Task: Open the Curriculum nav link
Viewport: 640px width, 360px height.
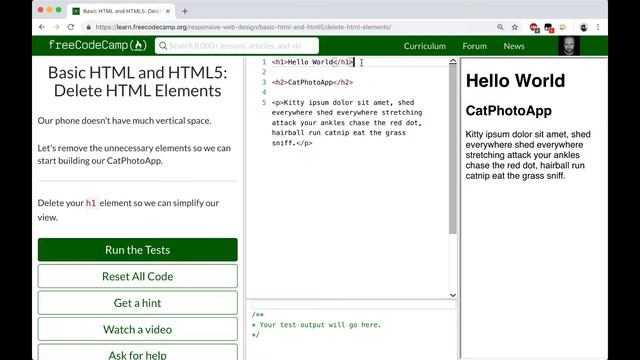Action: (424, 46)
